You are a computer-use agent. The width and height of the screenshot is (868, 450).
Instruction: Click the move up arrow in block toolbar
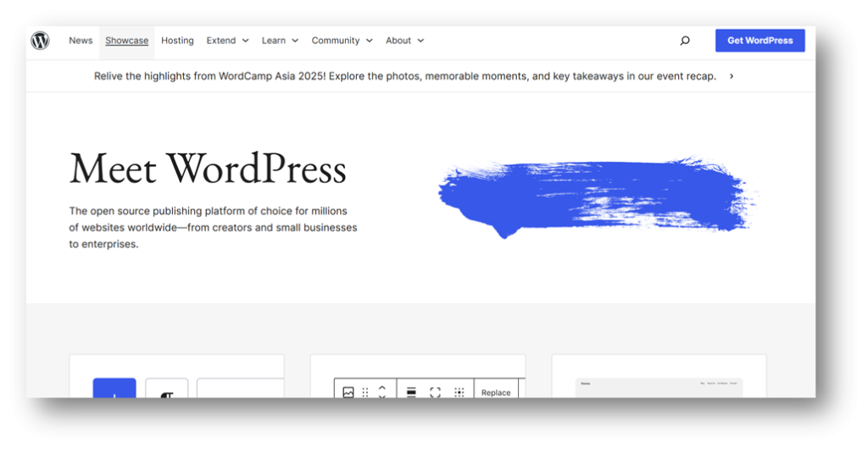pos(382,388)
